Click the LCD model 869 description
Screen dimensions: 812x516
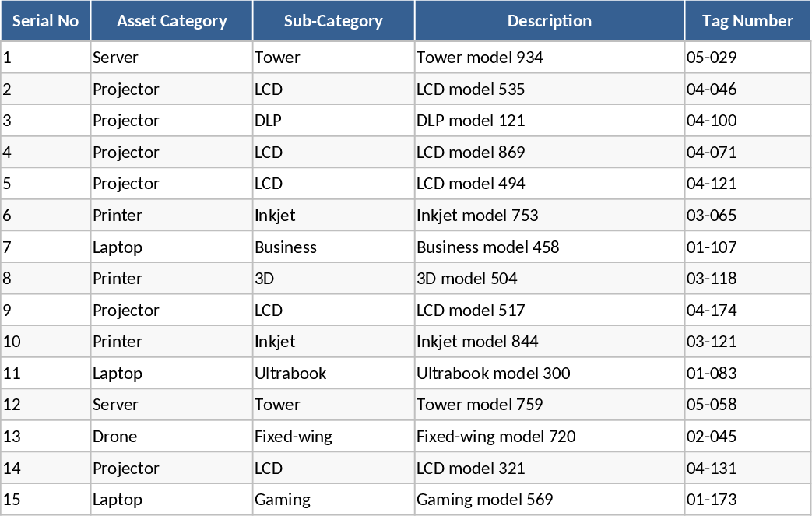(471, 153)
